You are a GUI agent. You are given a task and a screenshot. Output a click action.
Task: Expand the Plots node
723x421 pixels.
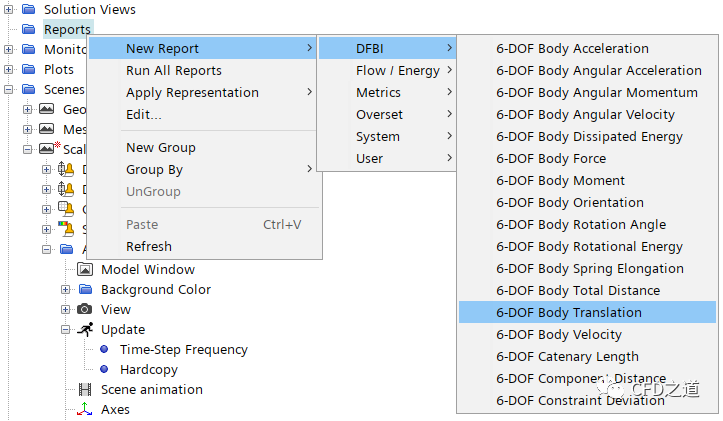pos(8,70)
